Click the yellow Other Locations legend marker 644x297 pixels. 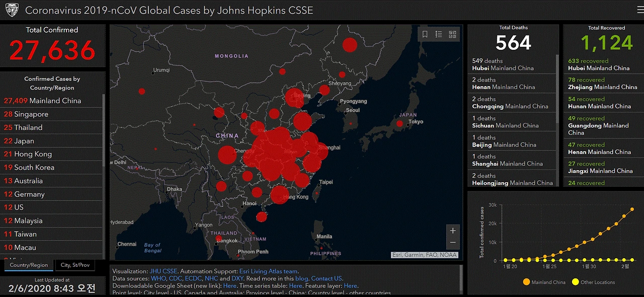coord(575,282)
